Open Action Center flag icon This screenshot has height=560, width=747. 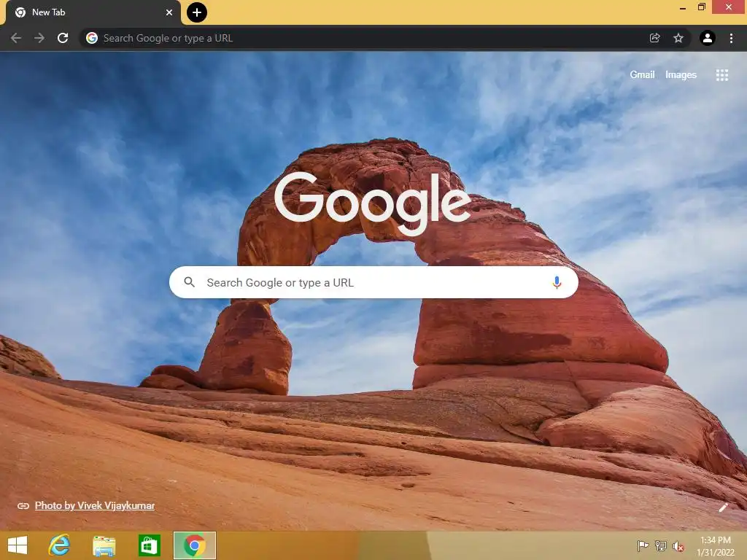pos(643,545)
